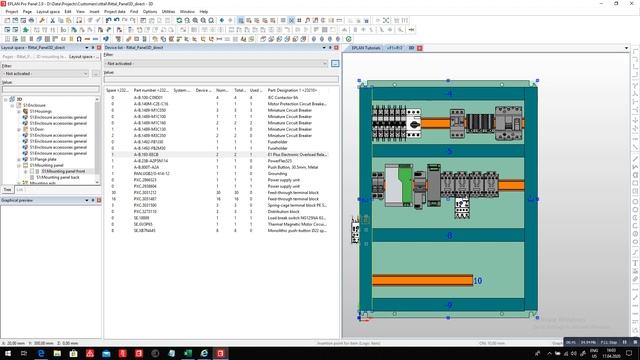Tick checkbox beside S1:Mounting panel front
The image size is (640, 360).
pos(32,171)
